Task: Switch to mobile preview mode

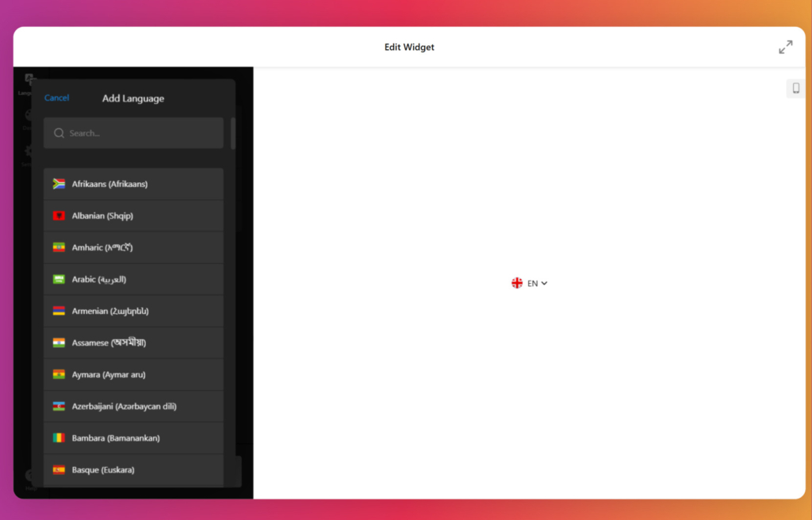Action: coord(795,88)
